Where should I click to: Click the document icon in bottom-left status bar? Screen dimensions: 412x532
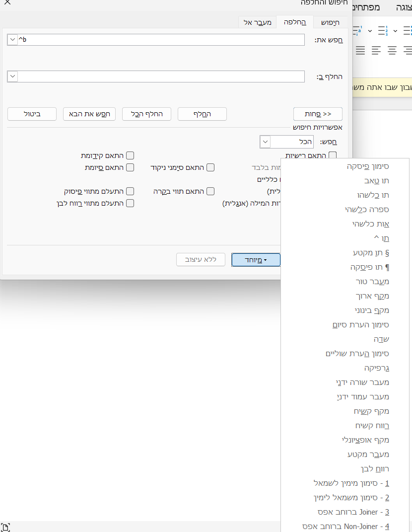point(5,527)
